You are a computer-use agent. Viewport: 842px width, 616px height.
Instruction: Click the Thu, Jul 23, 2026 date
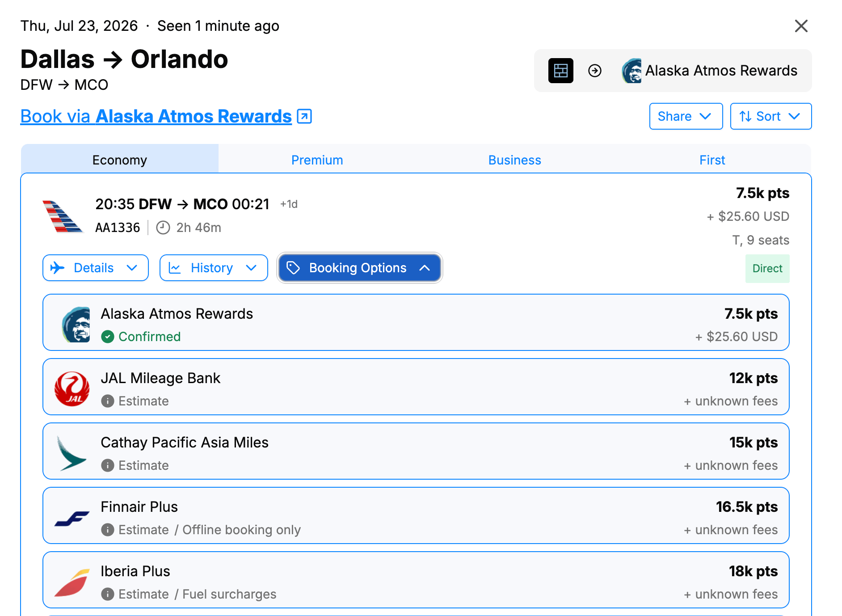(x=79, y=26)
